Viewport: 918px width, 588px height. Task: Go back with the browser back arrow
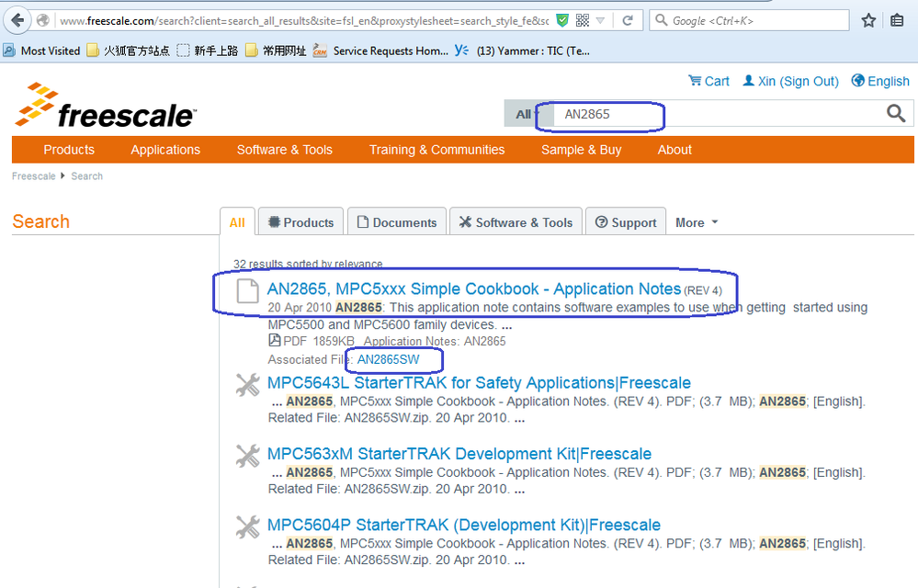point(17,20)
